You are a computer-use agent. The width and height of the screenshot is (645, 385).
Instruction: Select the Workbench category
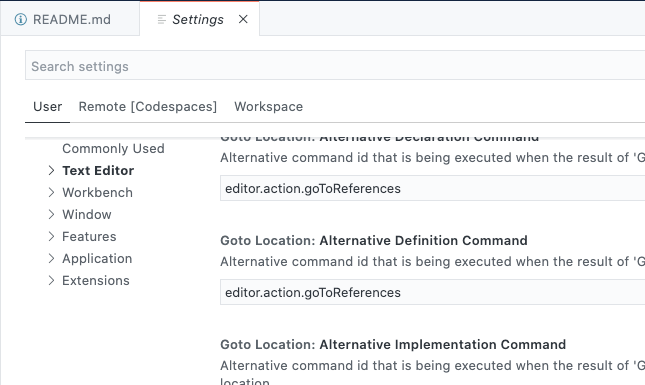97,192
